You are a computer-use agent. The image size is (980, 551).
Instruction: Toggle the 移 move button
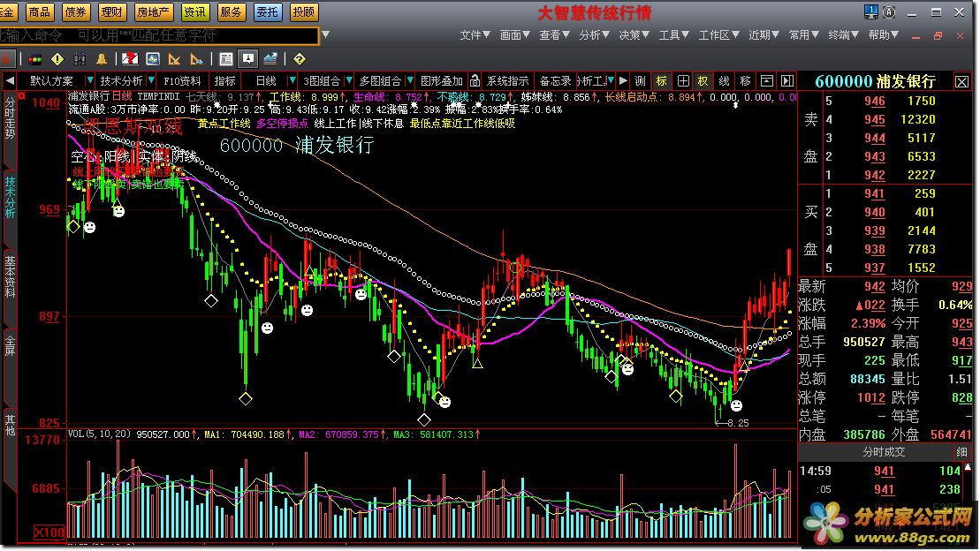click(745, 81)
